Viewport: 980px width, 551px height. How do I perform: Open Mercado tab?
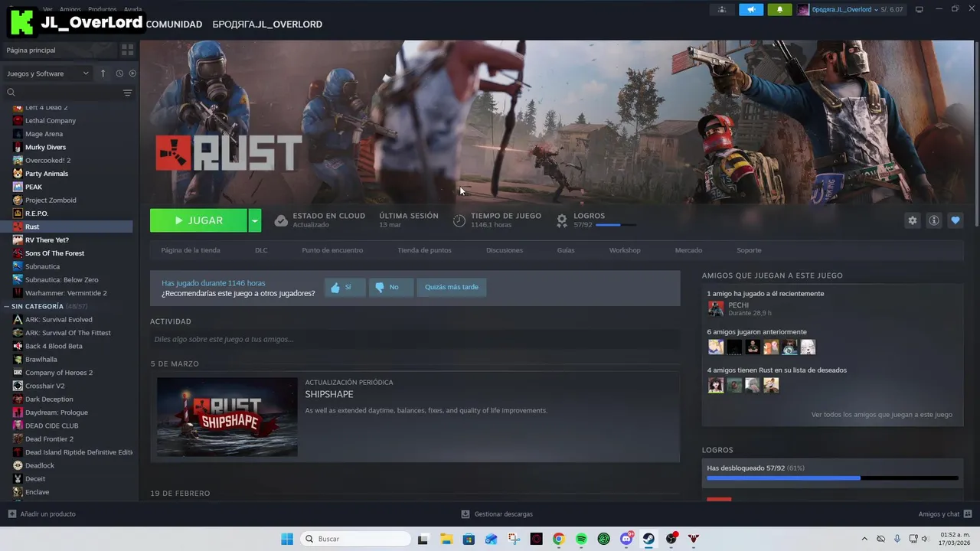(688, 250)
